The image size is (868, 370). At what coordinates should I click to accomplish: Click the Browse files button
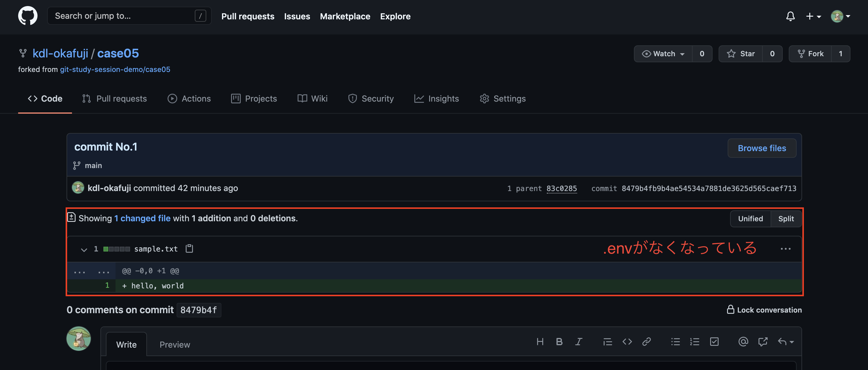tap(762, 148)
